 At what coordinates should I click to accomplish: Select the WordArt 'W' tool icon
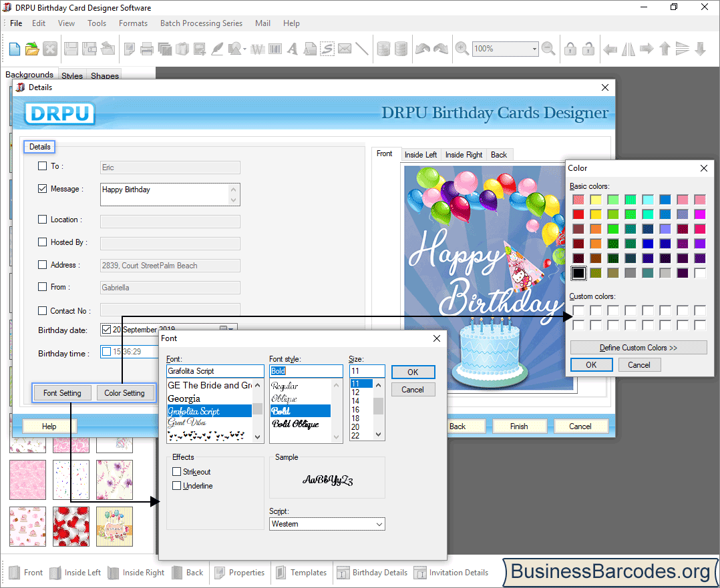pos(258,49)
